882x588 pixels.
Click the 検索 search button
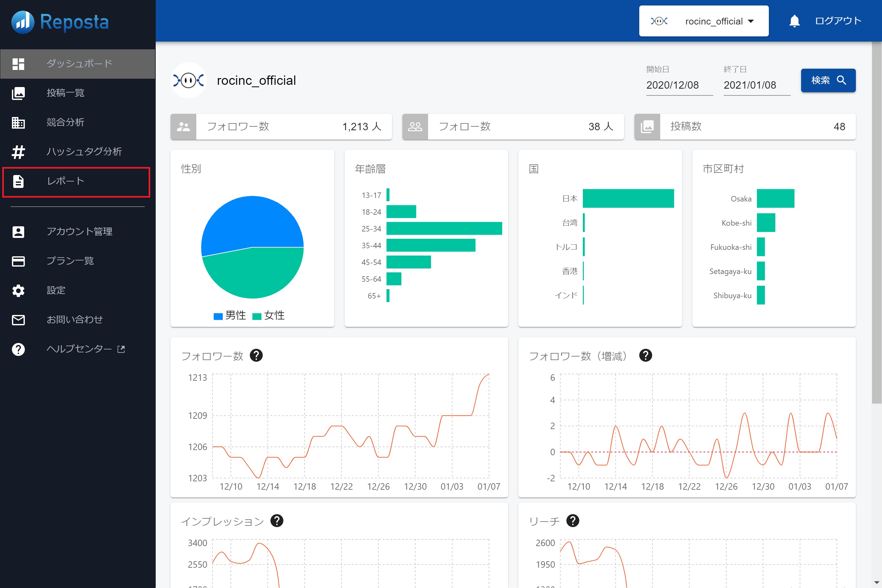pos(828,80)
